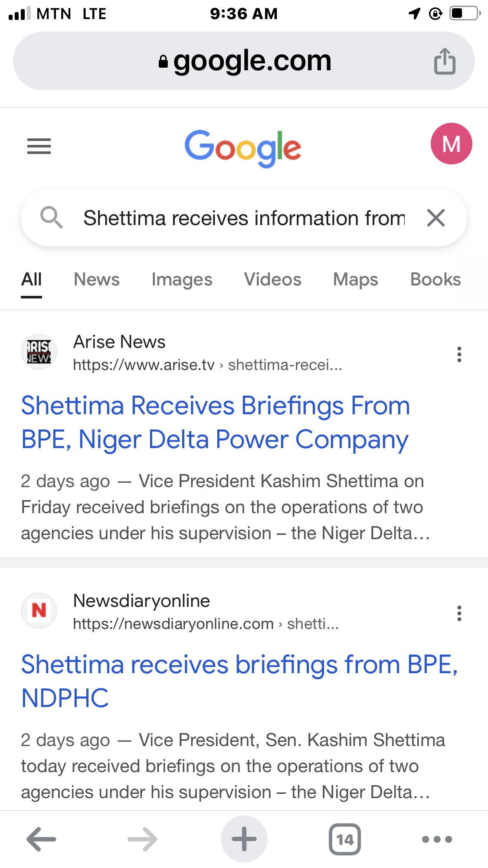This screenshot has height=868, width=488.
Task: Switch to the Images tab
Action: [x=182, y=280]
